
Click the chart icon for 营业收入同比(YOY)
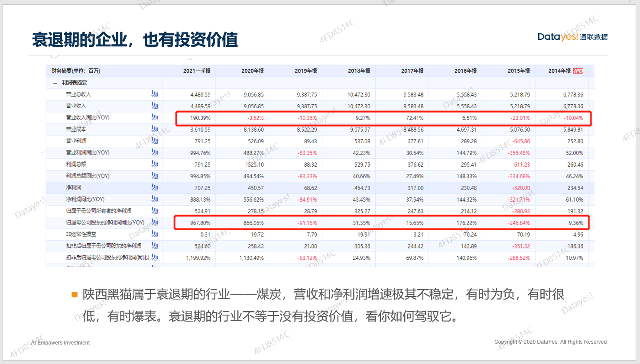click(x=155, y=117)
